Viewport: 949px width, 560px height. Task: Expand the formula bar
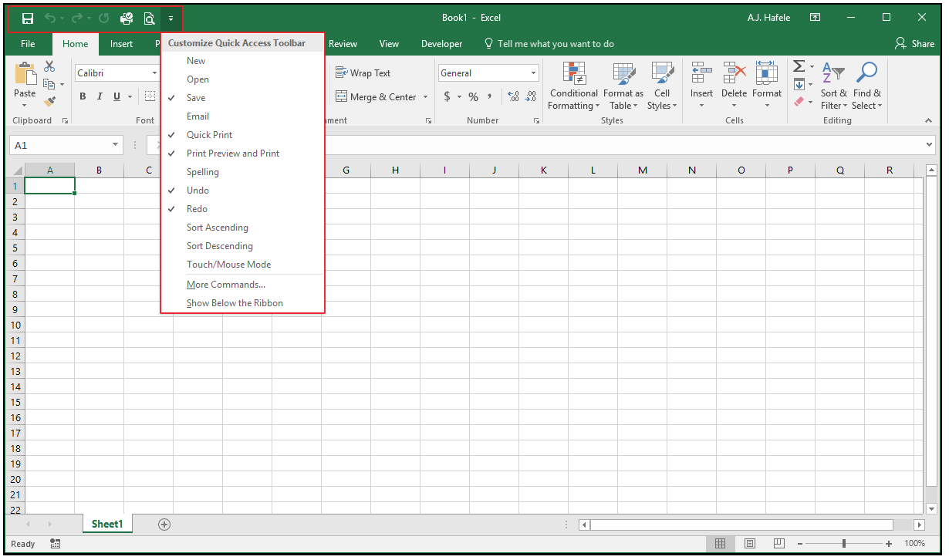click(929, 145)
